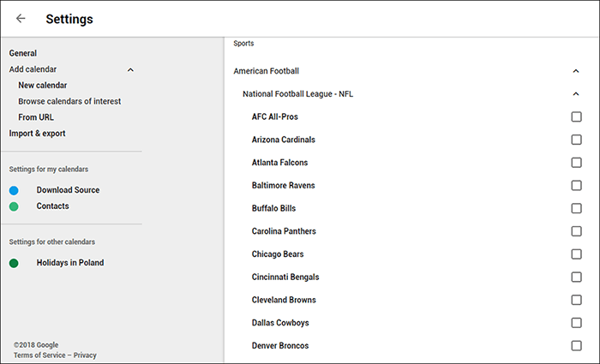Click the National Football League - NFL label
This screenshot has height=364, width=600.
297,94
